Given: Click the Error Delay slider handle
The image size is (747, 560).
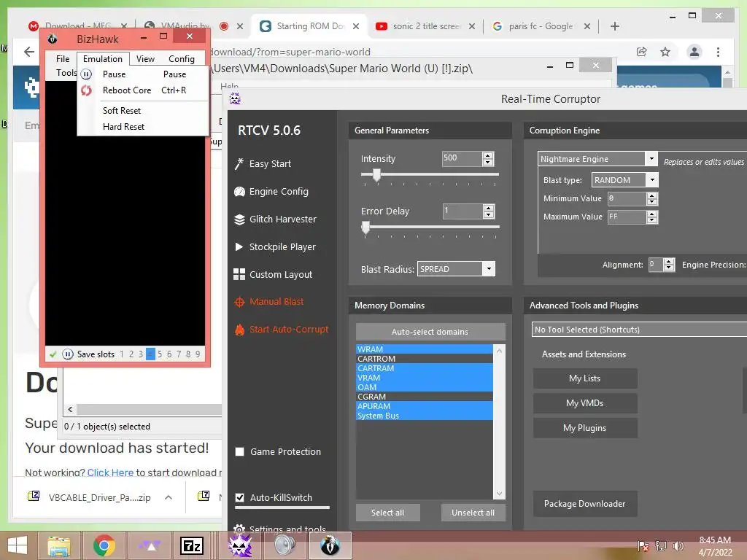Looking at the screenshot, I should pyautogui.click(x=365, y=227).
